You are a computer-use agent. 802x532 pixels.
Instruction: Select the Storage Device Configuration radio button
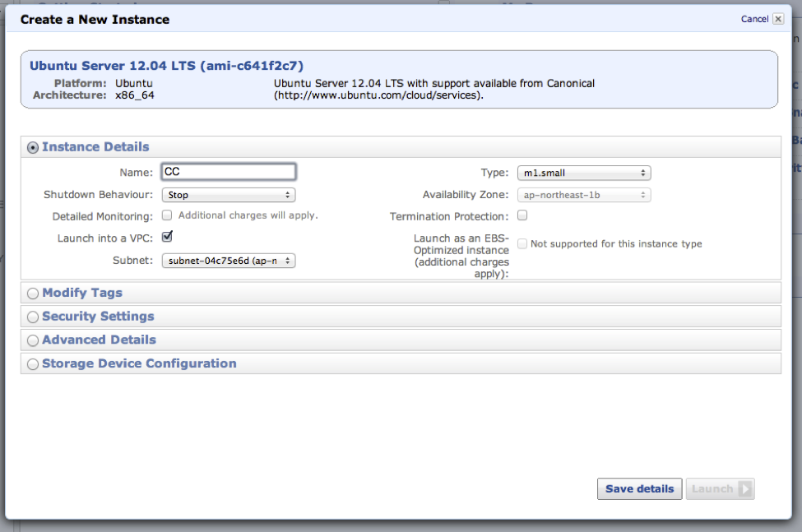(x=33, y=364)
